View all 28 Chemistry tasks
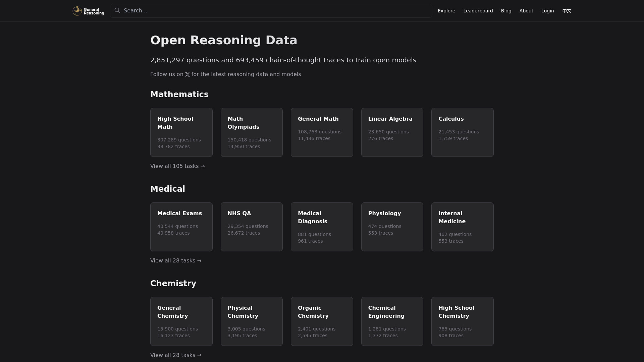The width and height of the screenshot is (644, 362). click(x=176, y=355)
